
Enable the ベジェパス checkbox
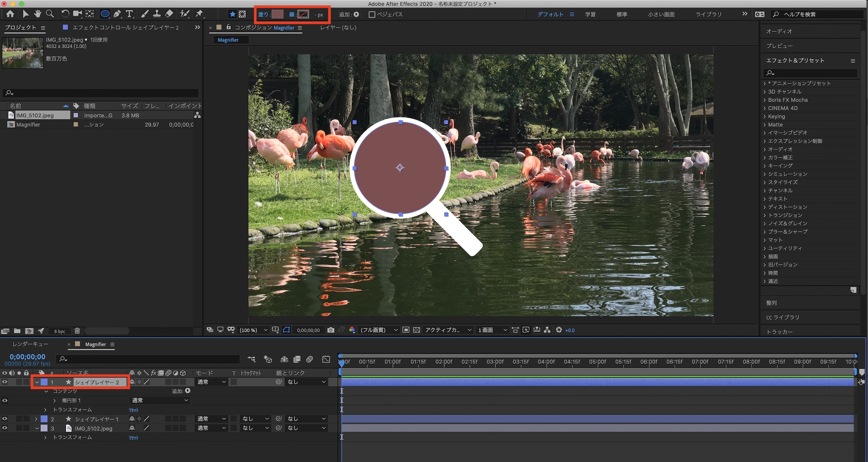pos(372,14)
